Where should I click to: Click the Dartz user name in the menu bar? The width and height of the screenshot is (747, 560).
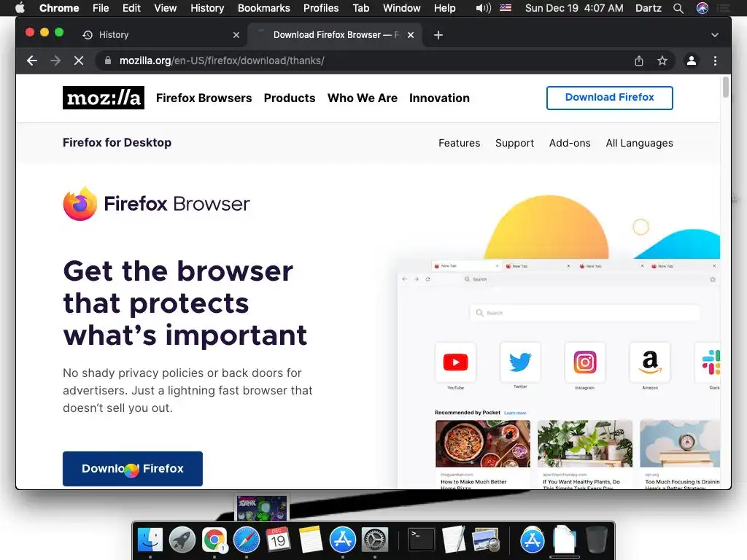click(x=649, y=8)
